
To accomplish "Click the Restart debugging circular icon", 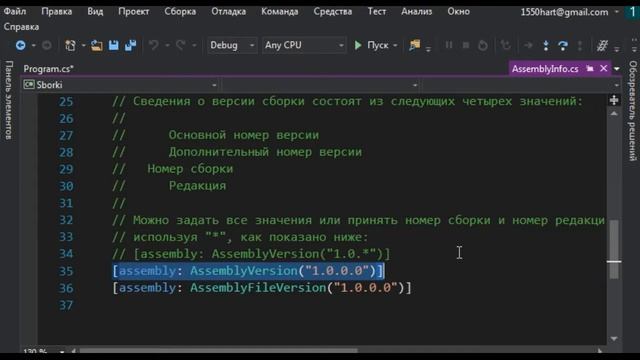I will [483, 45].
